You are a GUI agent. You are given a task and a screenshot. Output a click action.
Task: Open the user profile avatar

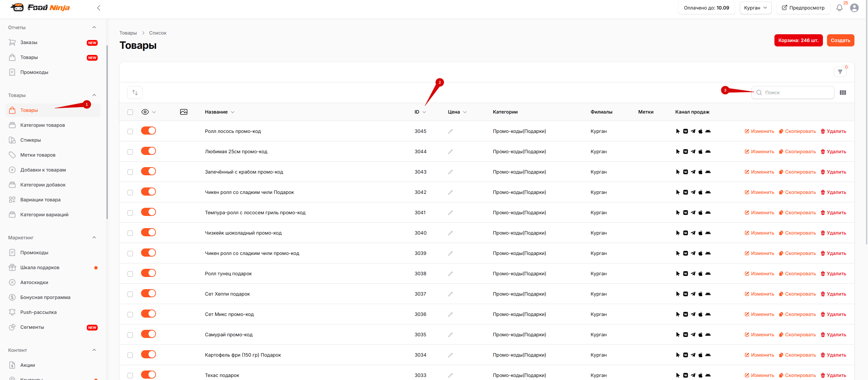coord(854,8)
